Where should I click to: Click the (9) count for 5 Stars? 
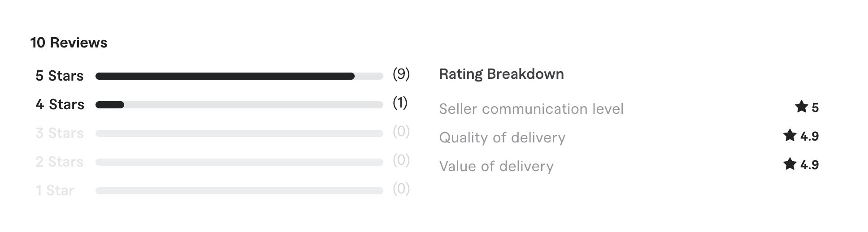[401, 74]
